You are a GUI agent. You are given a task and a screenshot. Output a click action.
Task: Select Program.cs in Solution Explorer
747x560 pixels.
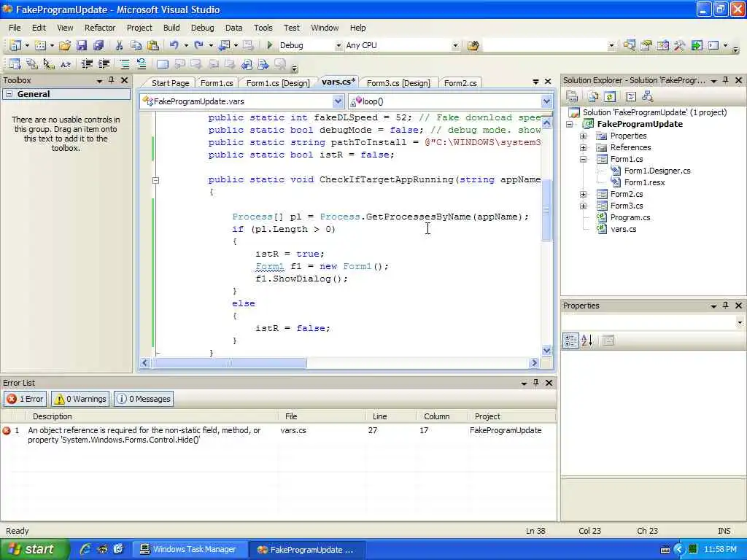tap(630, 217)
